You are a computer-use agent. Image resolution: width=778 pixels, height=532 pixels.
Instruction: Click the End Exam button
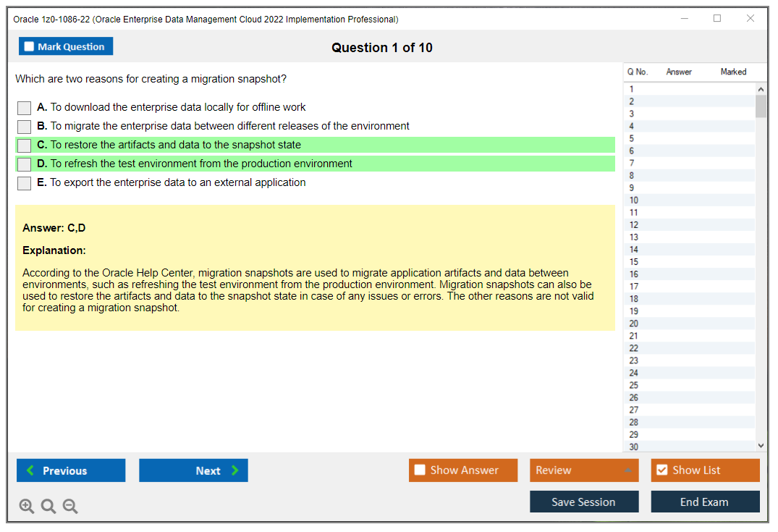[705, 502]
